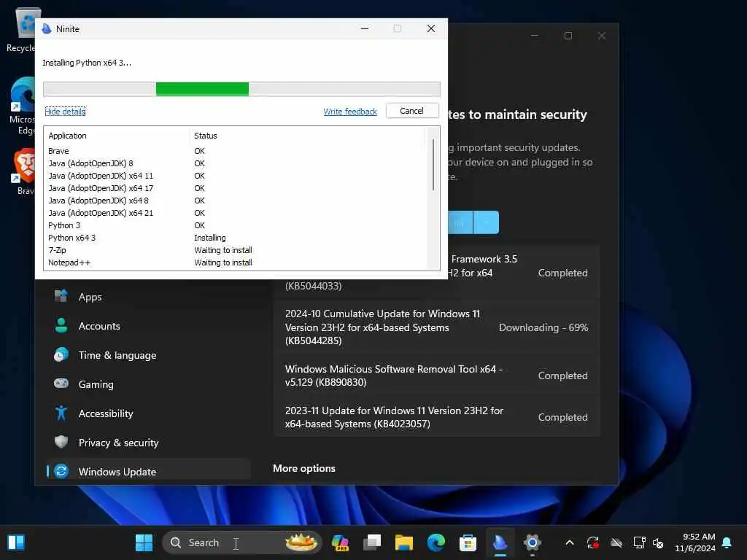Select Java (AdoptOpenJDK) x64 21 row
Image resolution: width=747 pixels, height=560 pixels.
click(x=236, y=213)
